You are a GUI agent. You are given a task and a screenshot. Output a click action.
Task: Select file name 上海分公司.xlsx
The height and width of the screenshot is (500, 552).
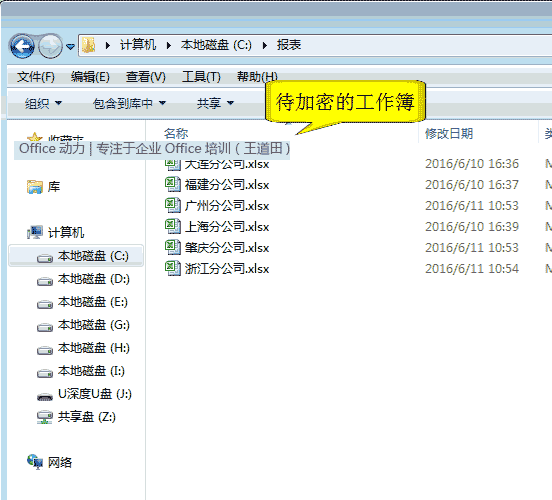(x=227, y=227)
